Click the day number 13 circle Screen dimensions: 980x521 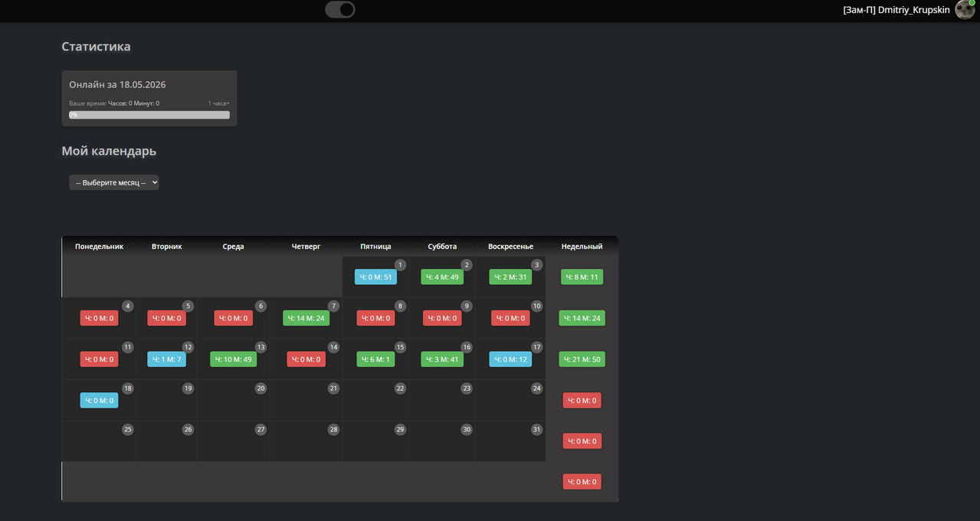tap(261, 347)
